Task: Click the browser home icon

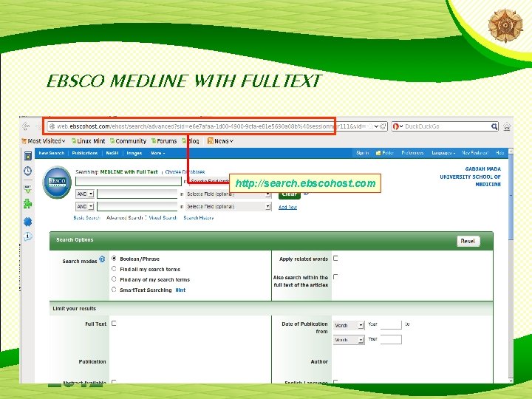Action: [x=507, y=126]
